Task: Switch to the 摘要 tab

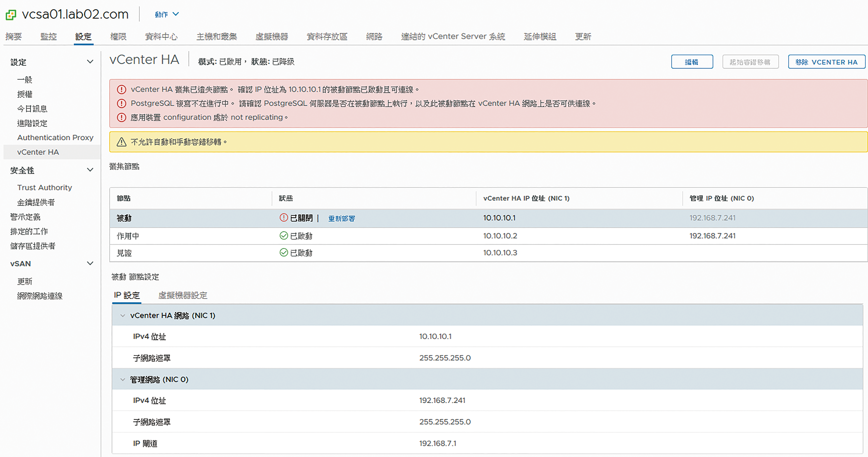Action: coord(13,36)
